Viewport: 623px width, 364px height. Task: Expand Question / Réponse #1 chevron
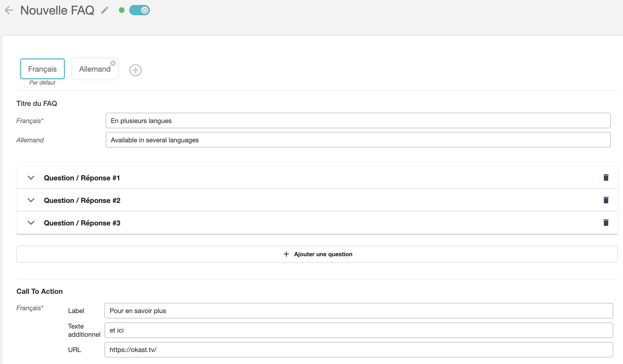click(x=31, y=178)
